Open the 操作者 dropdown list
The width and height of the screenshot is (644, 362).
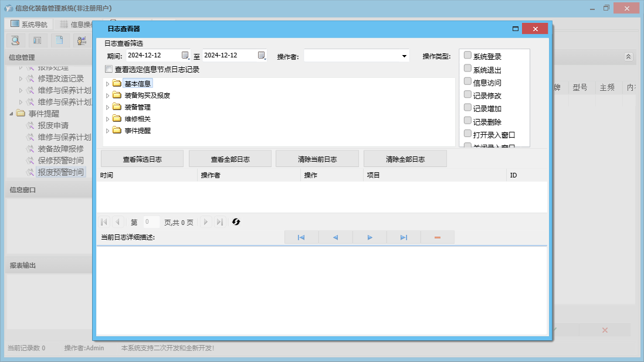pos(404,56)
